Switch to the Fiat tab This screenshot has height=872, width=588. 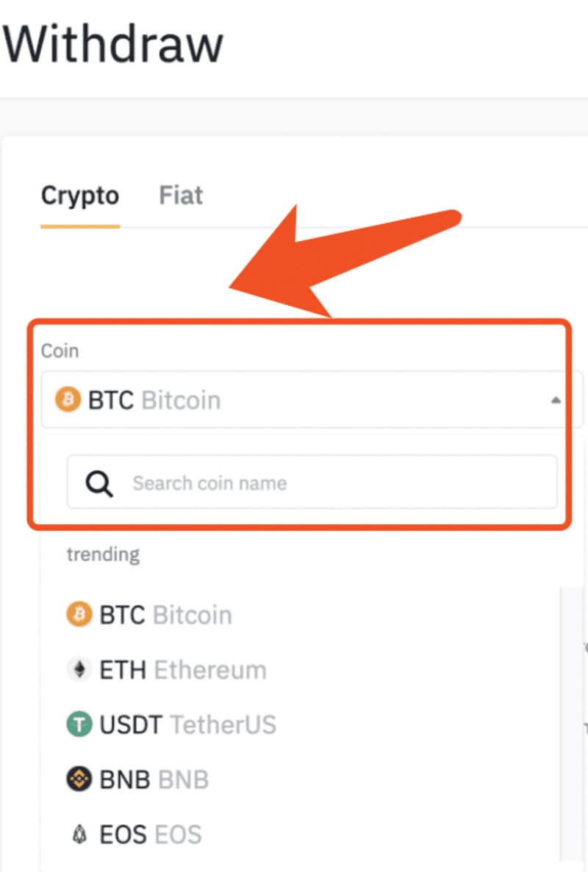(x=180, y=195)
